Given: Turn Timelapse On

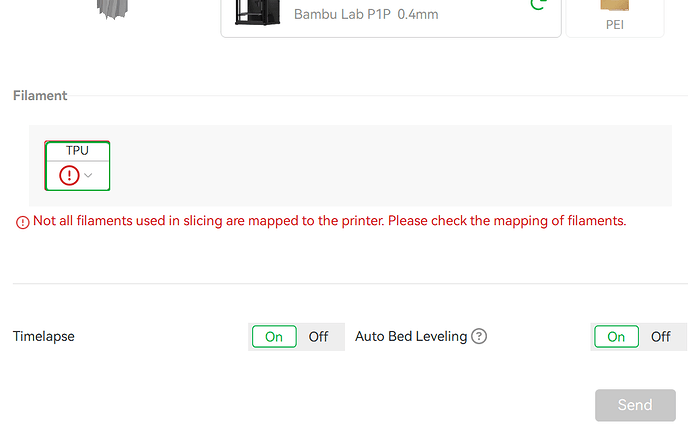Looking at the screenshot, I should pyautogui.click(x=274, y=337).
